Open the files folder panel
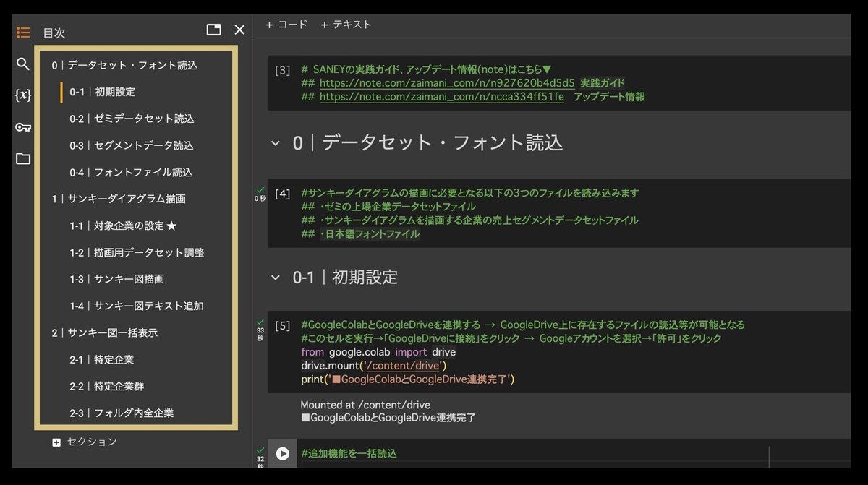This screenshot has width=868, height=485. 23,159
